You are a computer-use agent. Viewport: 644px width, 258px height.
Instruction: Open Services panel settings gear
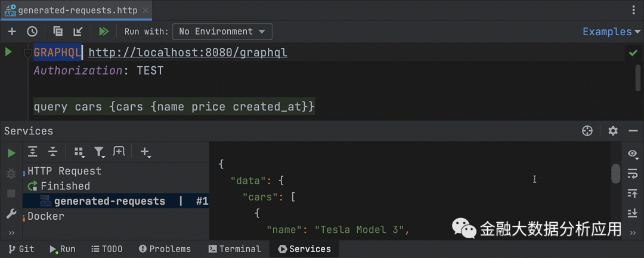(612, 131)
